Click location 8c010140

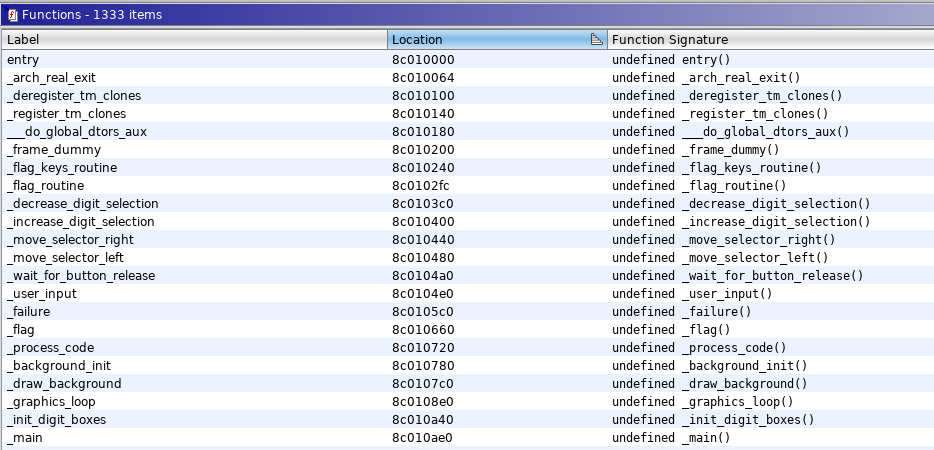point(423,113)
